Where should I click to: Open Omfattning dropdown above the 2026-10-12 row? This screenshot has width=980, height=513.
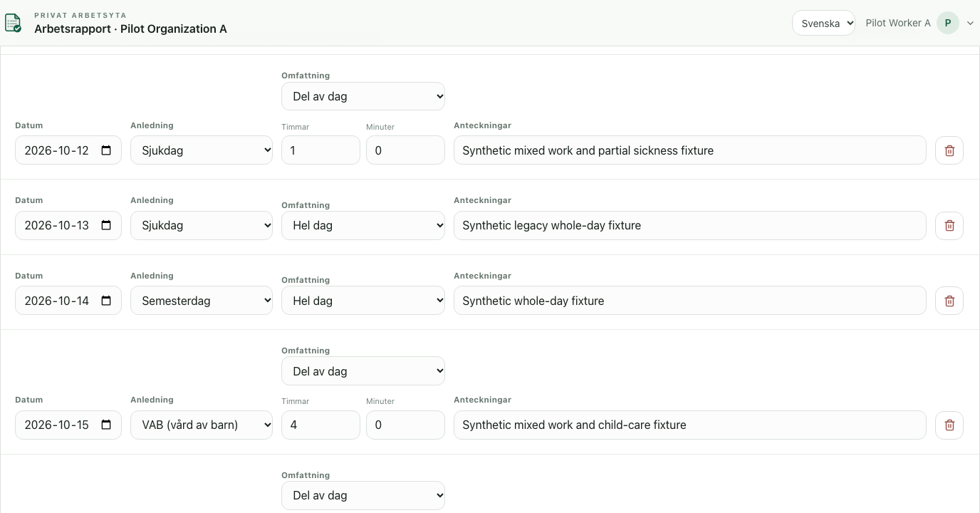point(363,96)
